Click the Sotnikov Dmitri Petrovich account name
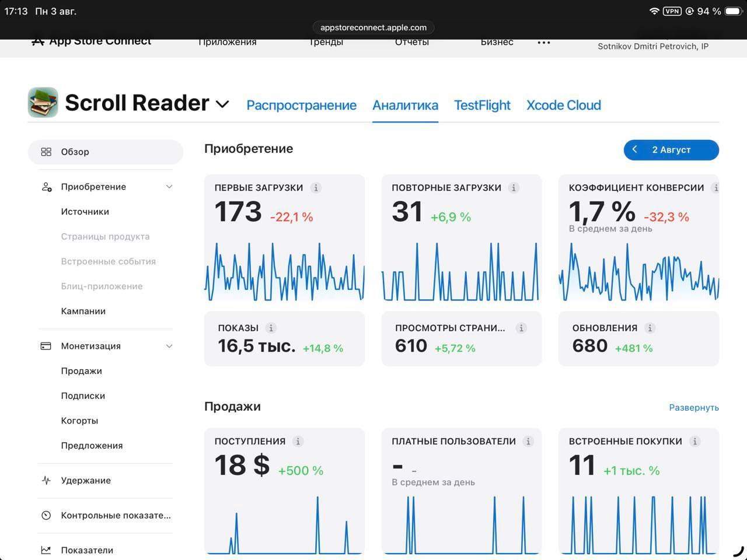Screen dimensions: 747x560 pyautogui.click(x=653, y=46)
